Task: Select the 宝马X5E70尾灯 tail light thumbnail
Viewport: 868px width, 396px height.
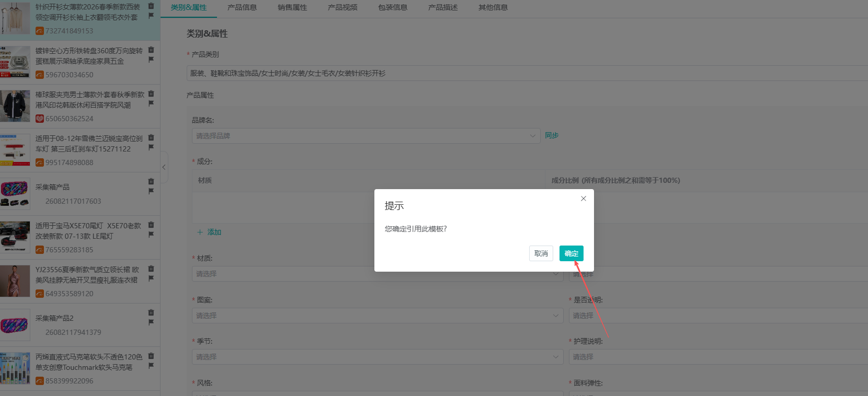Action: tap(15, 237)
